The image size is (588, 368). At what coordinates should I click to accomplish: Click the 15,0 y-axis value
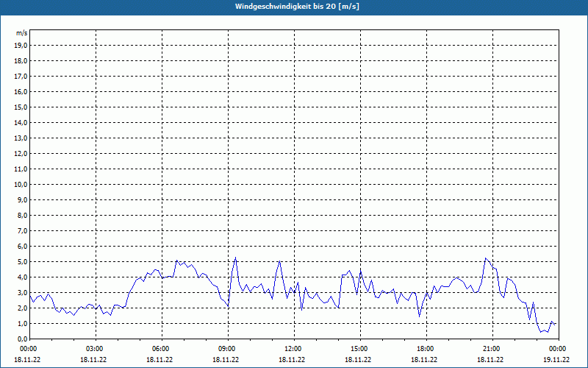click(21, 107)
